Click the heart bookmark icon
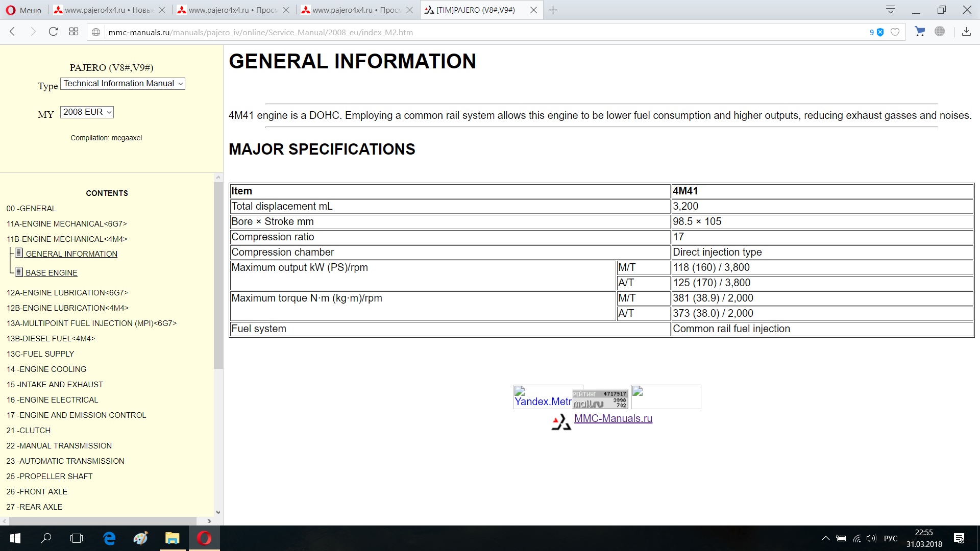 point(895,32)
